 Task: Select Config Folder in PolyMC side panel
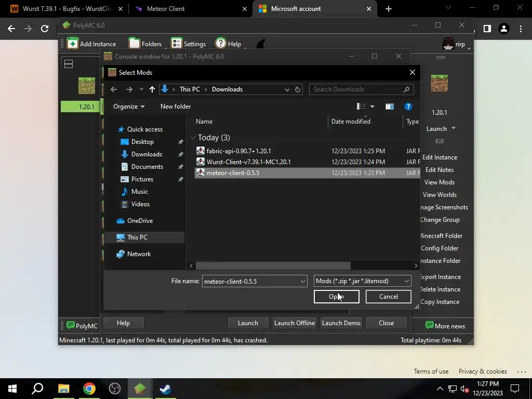440,248
